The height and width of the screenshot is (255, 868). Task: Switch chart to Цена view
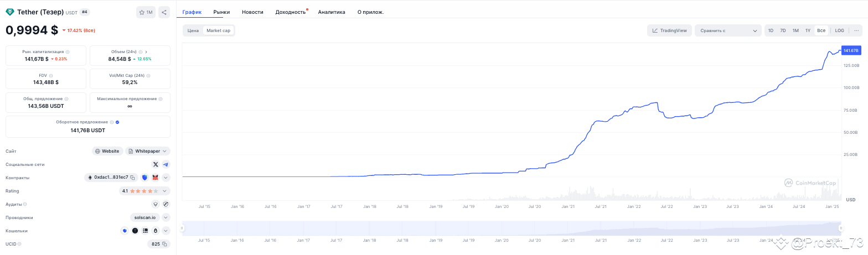point(193,30)
